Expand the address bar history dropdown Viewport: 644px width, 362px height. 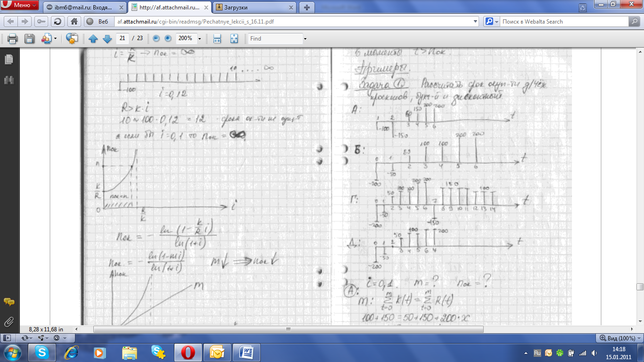[x=476, y=22]
